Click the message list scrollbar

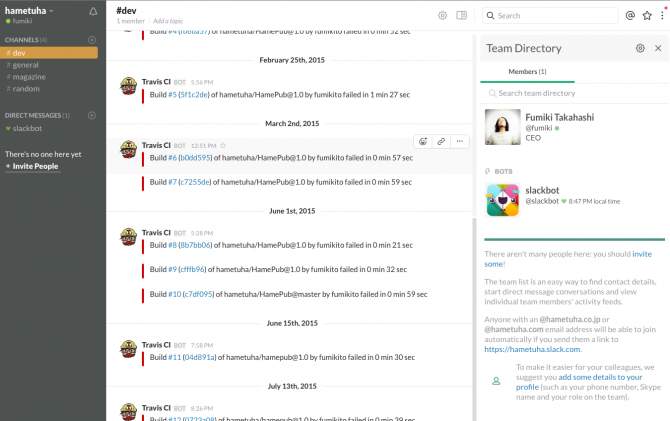[474, 318]
